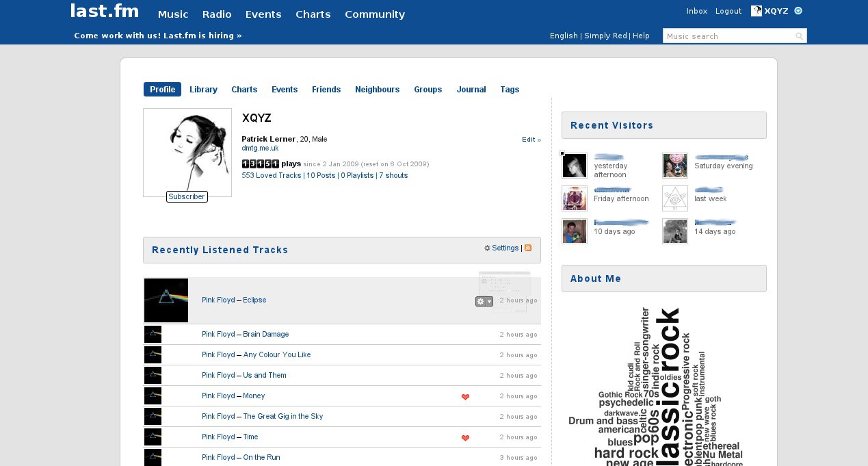This screenshot has height=466, width=868.
Task: Switch to the Groups tab
Action: point(428,90)
